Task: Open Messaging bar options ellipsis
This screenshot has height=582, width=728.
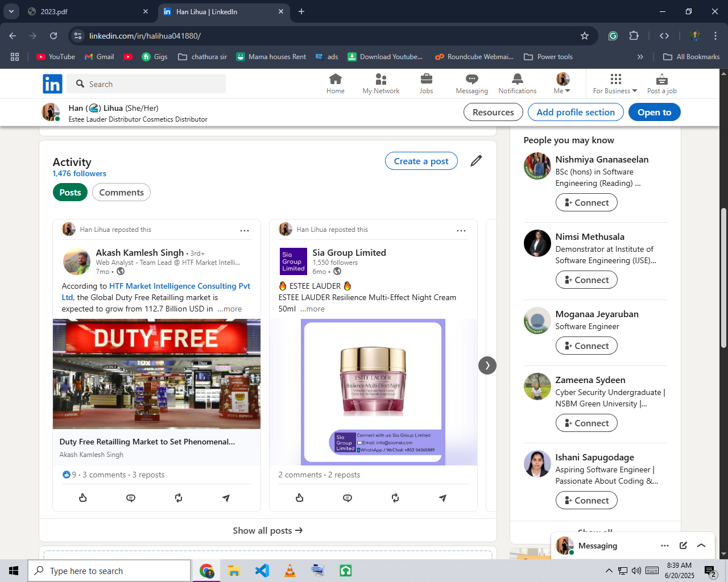Action: [665, 546]
